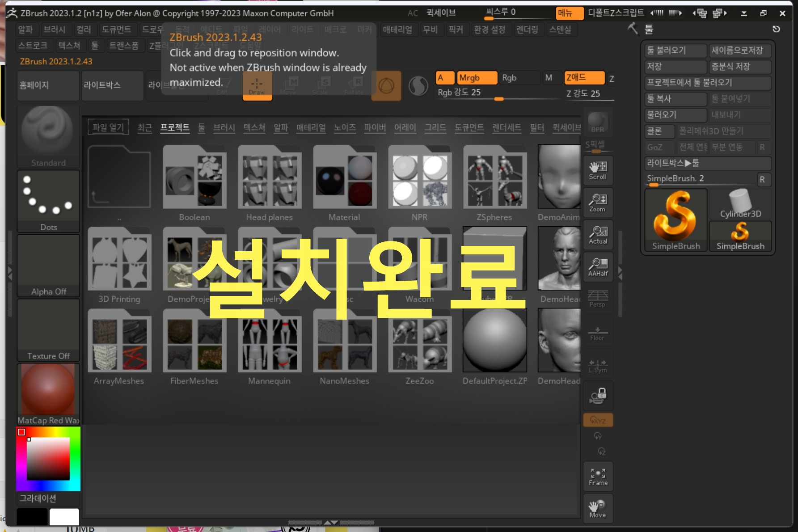Click the next layout arrows icon

(719, 13)
